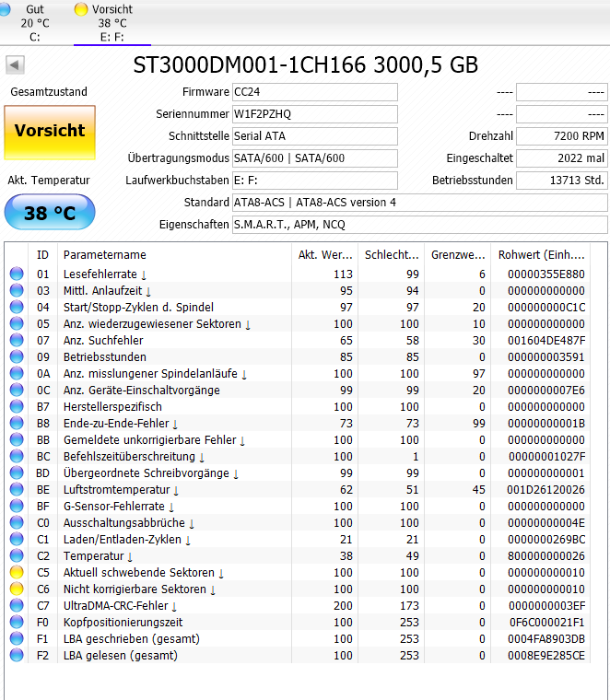Click the status icon for UltraDMA-CRC-Fehler
Image resolution: width=610 pixels, height=700 pixels.
click(17, 605)
